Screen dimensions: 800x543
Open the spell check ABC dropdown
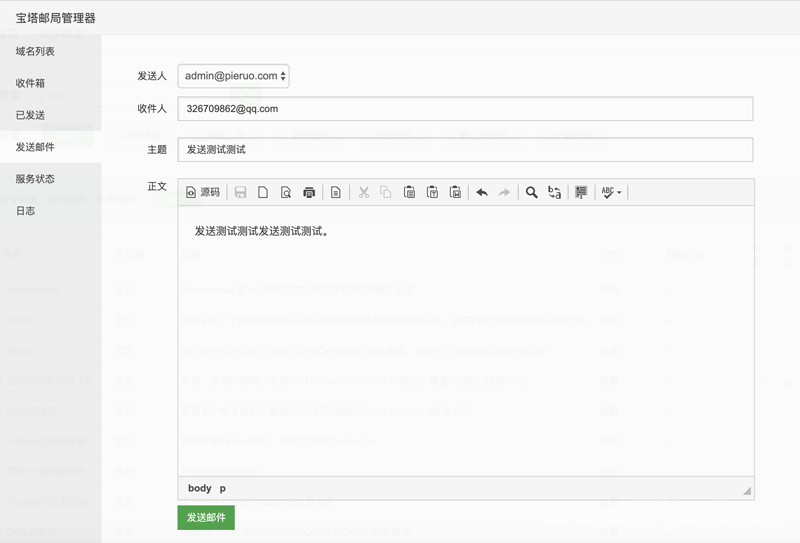click(x=611, y=192)
